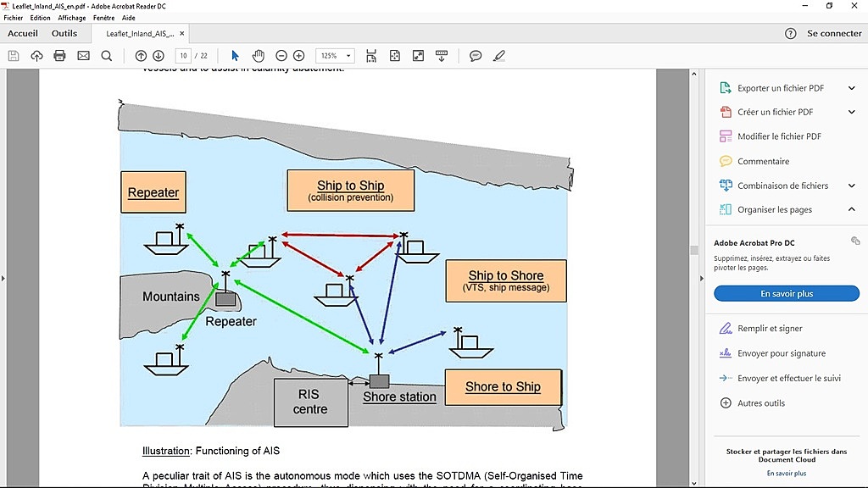
Task: Open Modifier le fichier PDF tool
Action: coord(779,136)
